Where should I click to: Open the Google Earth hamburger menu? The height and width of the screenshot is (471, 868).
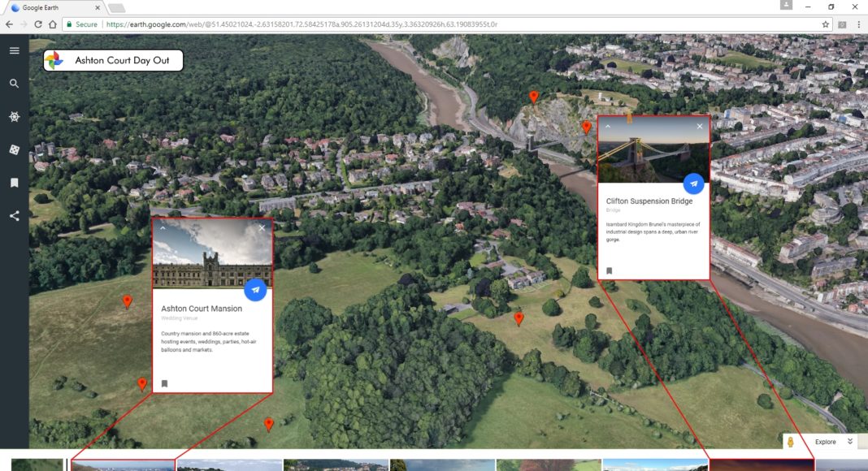14,50
